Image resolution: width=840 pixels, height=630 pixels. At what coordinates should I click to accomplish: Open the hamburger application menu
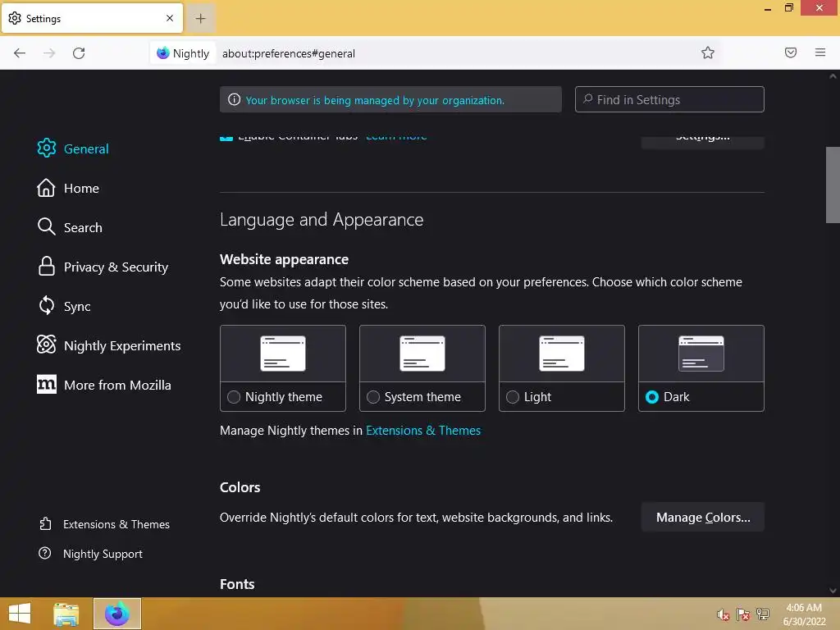820,52
